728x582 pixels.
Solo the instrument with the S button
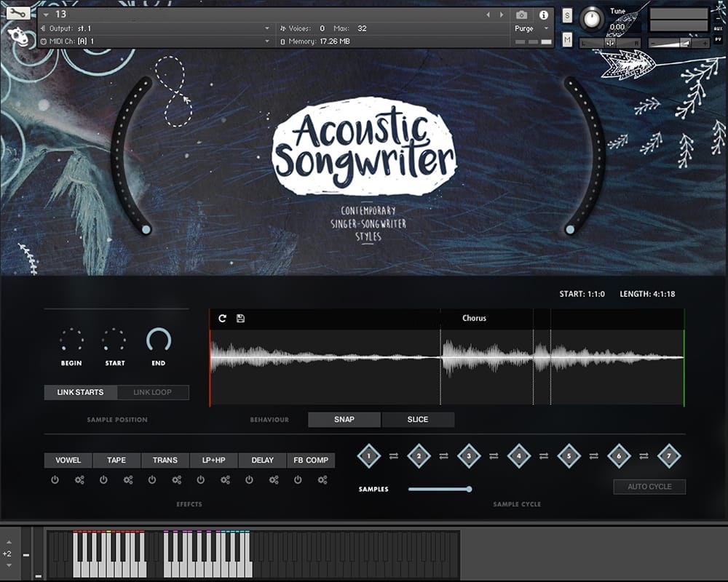pyautogui.click(x=567, y=16)
